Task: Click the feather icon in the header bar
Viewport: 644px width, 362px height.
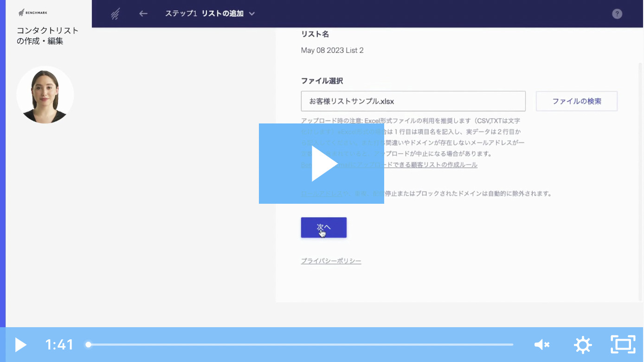Action: pos(116,14)
